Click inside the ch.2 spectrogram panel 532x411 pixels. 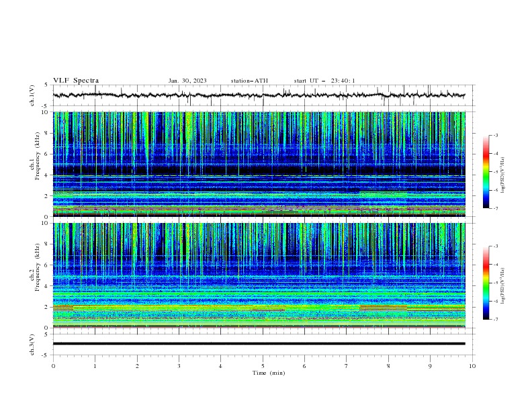click(x=259, y=275)
